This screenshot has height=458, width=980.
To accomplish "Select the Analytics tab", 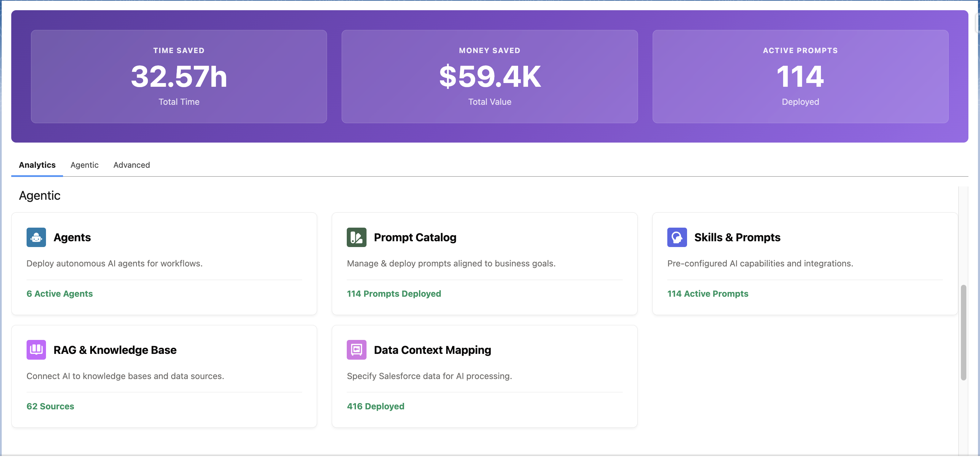I will click(x=37, y=165).
